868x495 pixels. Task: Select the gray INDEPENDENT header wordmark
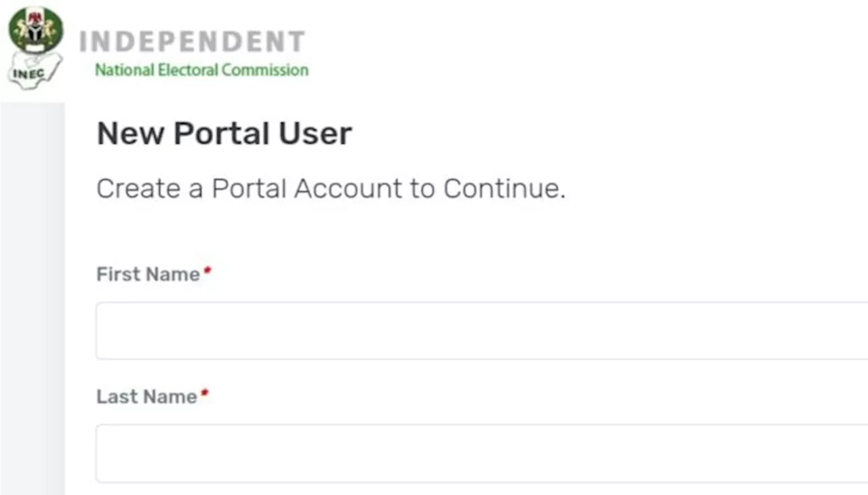tap(193, 42)
